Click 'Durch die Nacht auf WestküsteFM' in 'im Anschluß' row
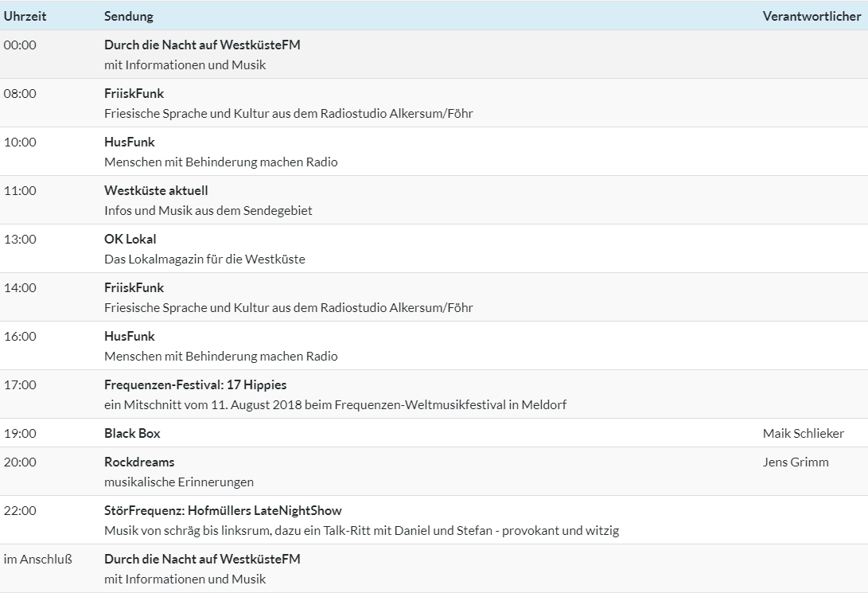This screenshot has height=593, width=868. [x=202, y=560]
